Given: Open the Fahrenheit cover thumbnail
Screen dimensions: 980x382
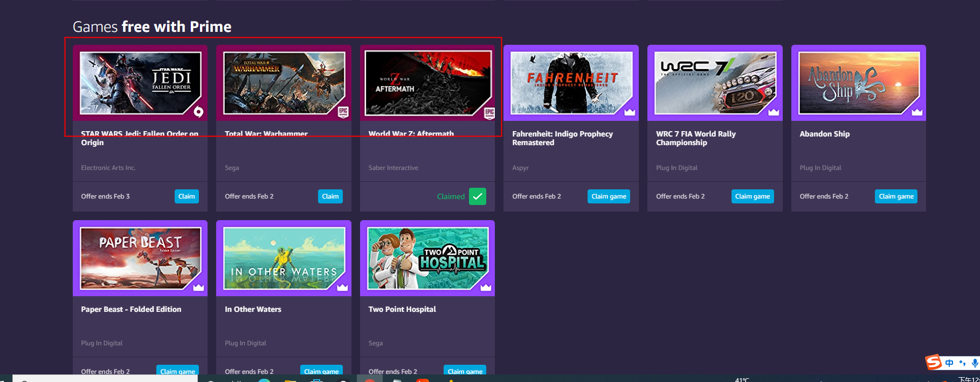Looking at the screenshot, I should click(x=571, y=83).
